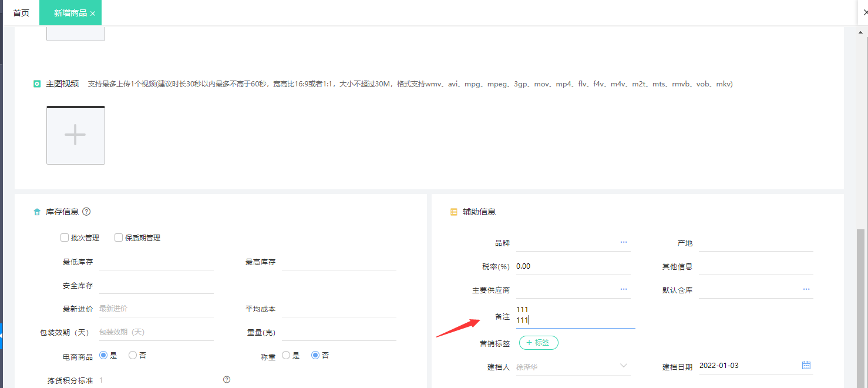Screen dimensions: 868x388
Task: Open the 主要供应商 ellipsis selector
Action: click(623, 288)
